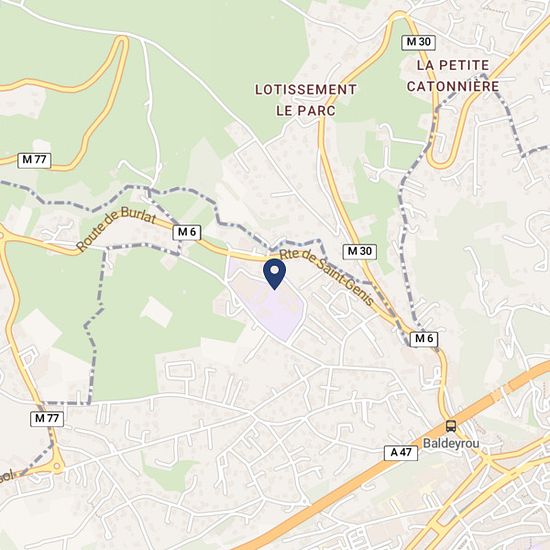Click the M 30 shield near Rte de Saint-Genis
Viewport: 550px width, 550px height.
pyautogui.click(x=360, y=251)
